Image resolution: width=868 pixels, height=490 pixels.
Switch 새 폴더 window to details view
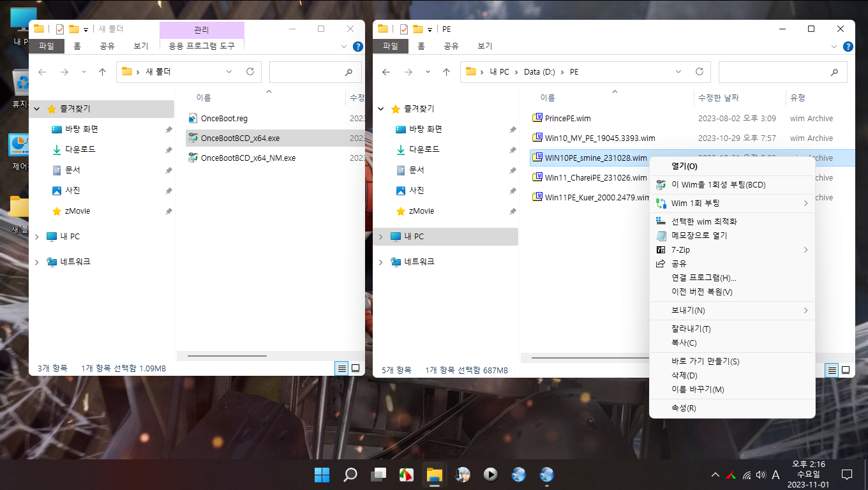(341, 368)
